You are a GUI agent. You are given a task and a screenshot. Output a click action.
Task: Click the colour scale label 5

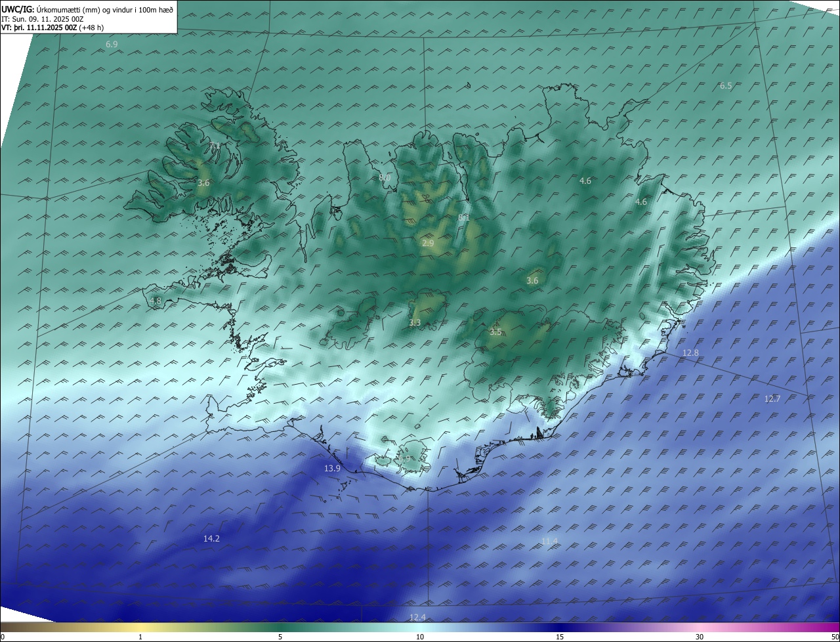(280, 637)
